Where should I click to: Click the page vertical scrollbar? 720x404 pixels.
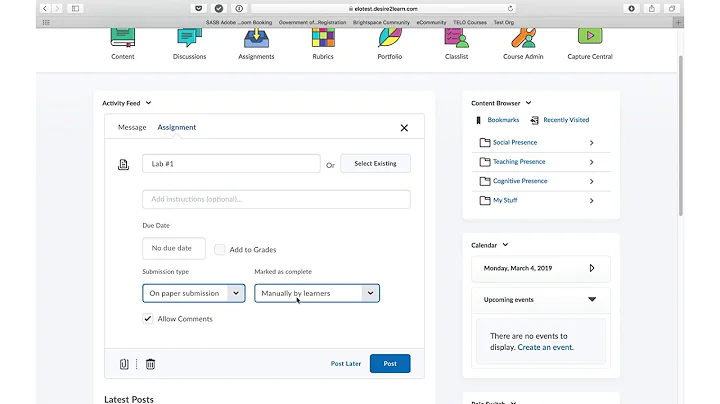[x=681, y=135]
